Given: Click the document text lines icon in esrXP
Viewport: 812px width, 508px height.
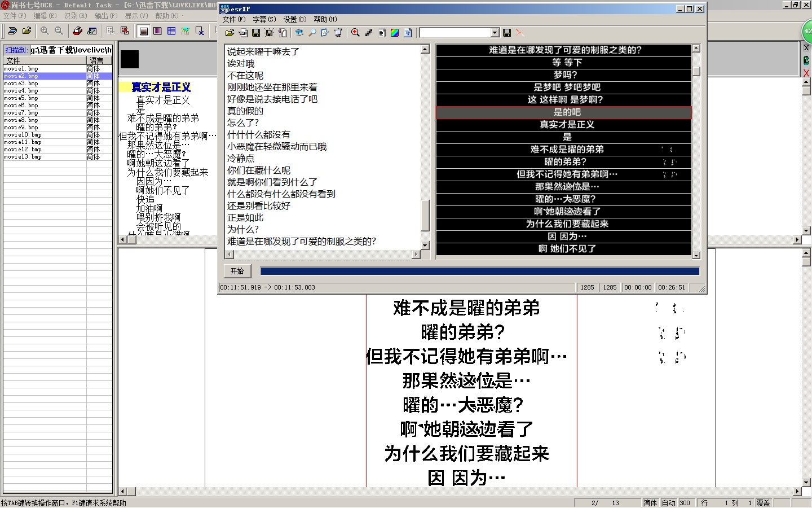Looking at the screenshot, I should pyautogui.click(x=382, y=33).
